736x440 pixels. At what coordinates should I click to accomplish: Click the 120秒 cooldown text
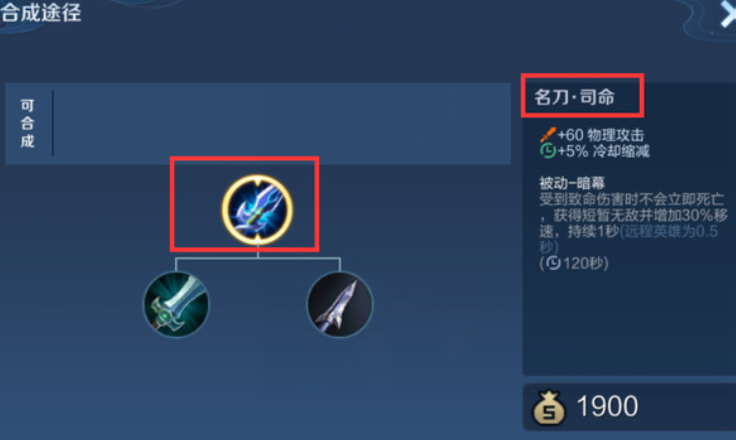[x=581, y=263]
